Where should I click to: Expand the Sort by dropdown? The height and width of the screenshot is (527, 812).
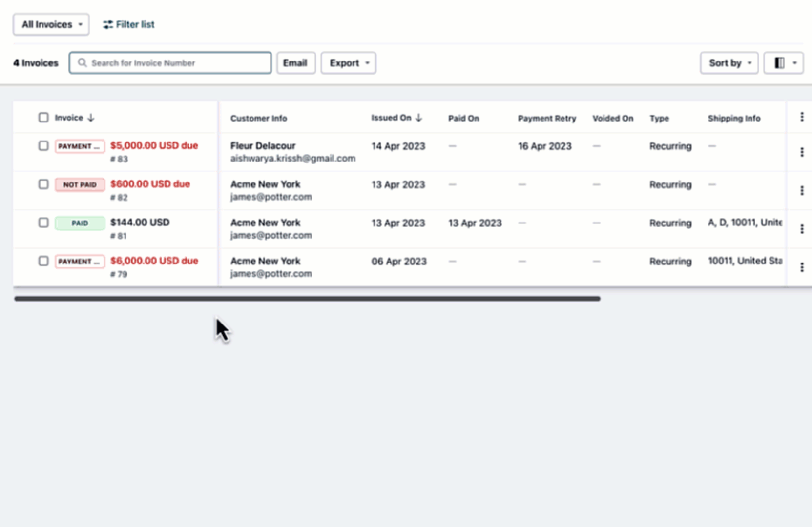[x=729, y=63]
